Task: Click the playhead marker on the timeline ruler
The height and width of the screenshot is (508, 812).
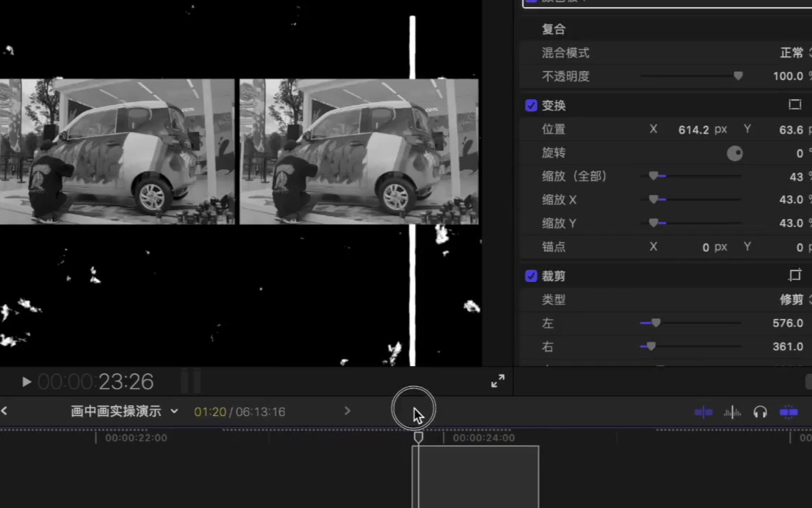Action: point(418,437)
